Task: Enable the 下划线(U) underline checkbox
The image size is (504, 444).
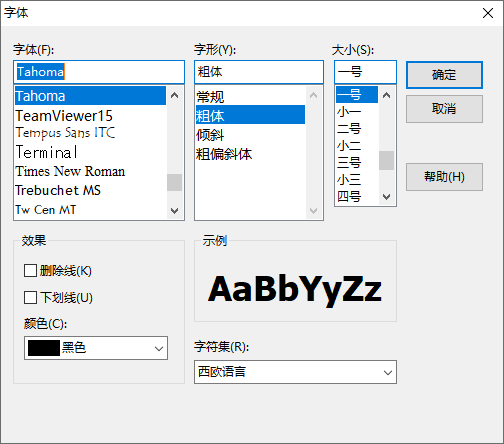Action: [x=30, y=297]
